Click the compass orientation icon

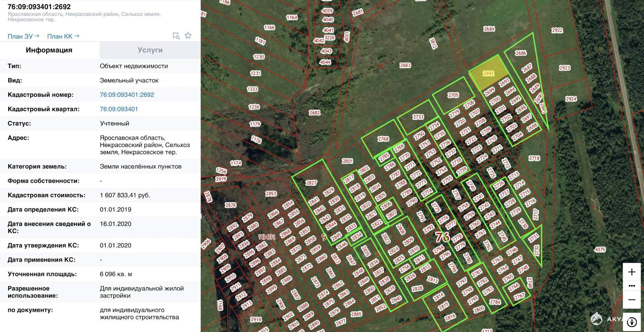tap(632, 322)
